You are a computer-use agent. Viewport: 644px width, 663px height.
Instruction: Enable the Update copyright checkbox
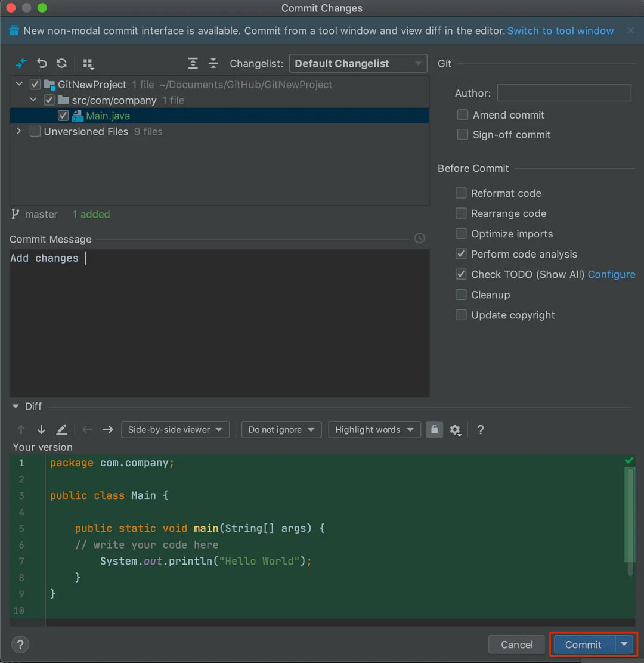(x=461, y=315)
